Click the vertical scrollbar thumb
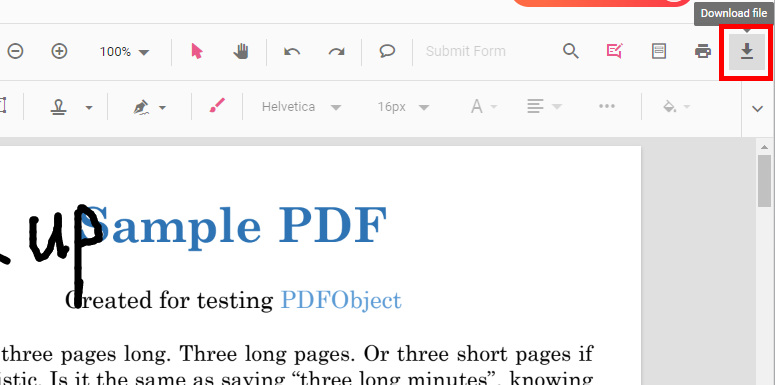 coord(765,181)
